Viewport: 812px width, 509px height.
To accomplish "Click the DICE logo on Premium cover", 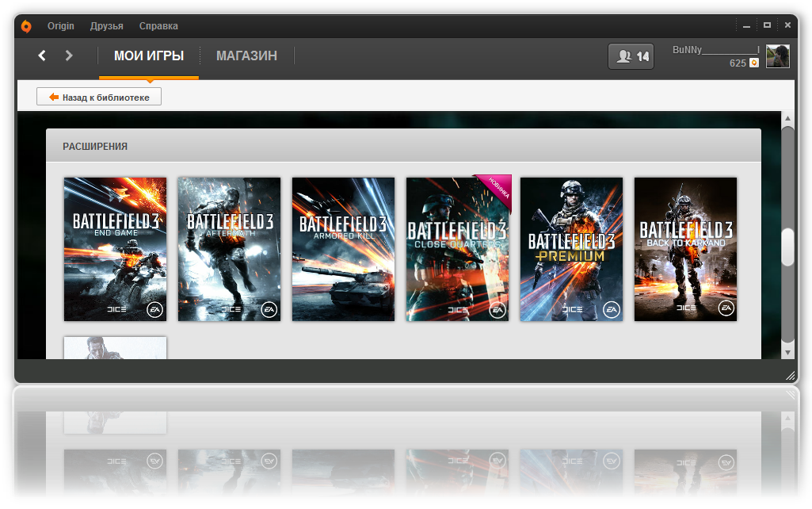I will tap(573, 309).
